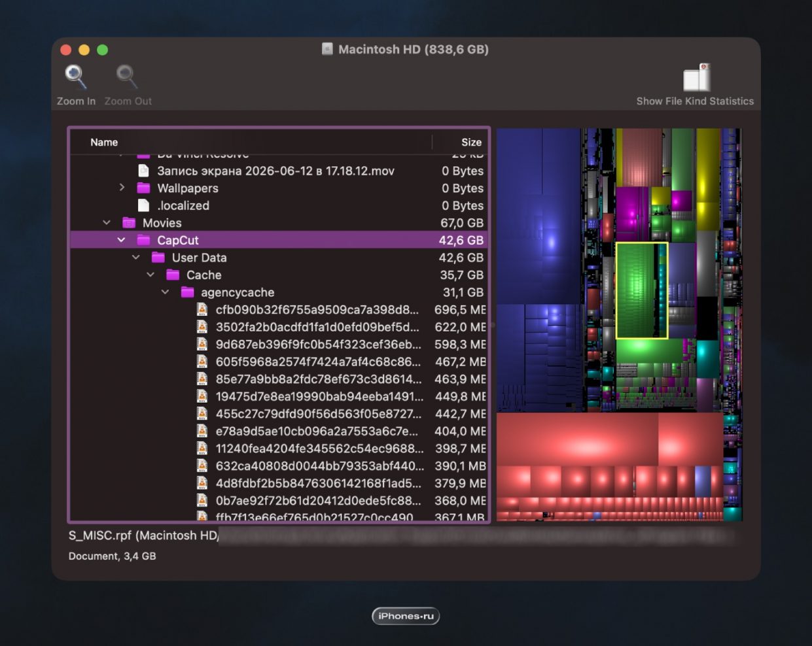This screenshot has height=646, width=812.
Task: Select the file 9d687eb396f9fc0b54f323cef36eb...
Action: click(319, 345)
